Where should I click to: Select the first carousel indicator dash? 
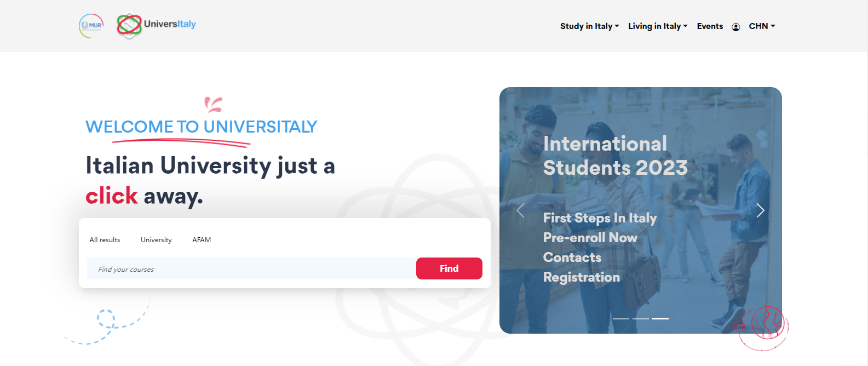pos(621,318)
